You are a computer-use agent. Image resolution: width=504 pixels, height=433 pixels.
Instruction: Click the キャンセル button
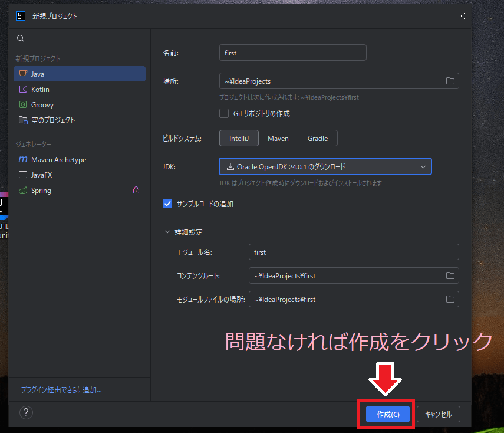coord(439,414)
